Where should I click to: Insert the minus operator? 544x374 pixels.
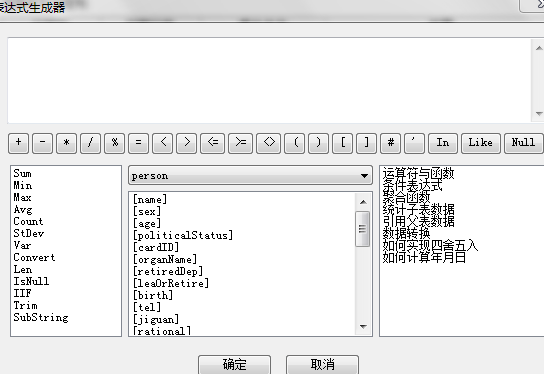pyautogui.click(x=43, y=143)
